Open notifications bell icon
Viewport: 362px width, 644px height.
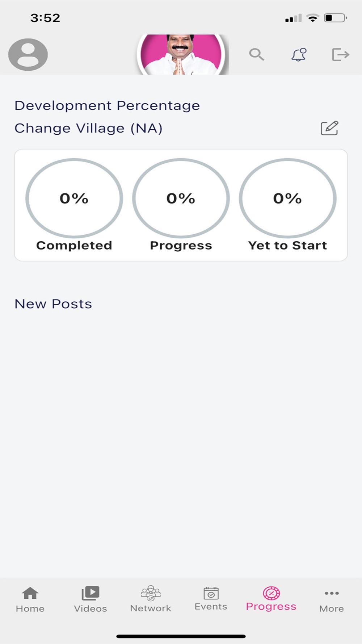(299, 54)
